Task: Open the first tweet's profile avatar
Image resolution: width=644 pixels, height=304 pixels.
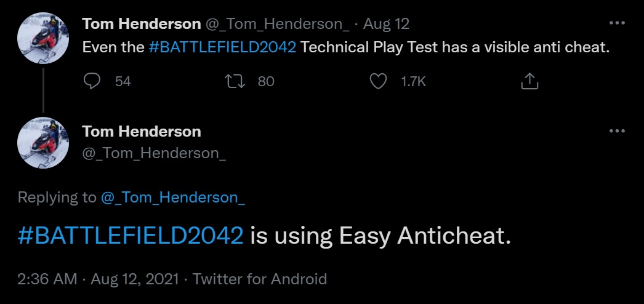Action: (x=43, y=37)
